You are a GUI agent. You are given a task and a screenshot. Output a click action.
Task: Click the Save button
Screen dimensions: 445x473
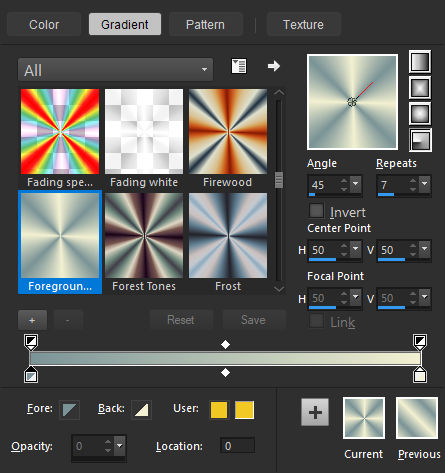[254, 320]
